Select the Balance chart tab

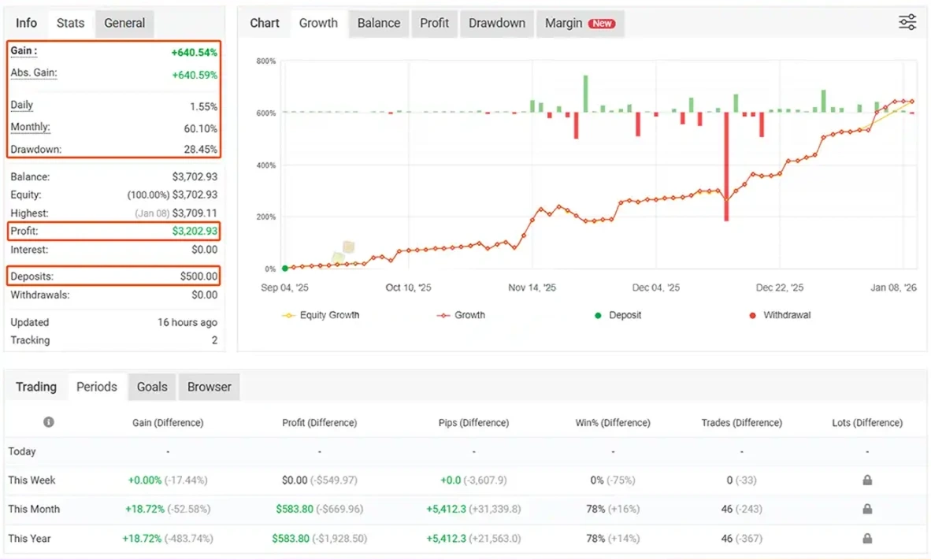378,23
